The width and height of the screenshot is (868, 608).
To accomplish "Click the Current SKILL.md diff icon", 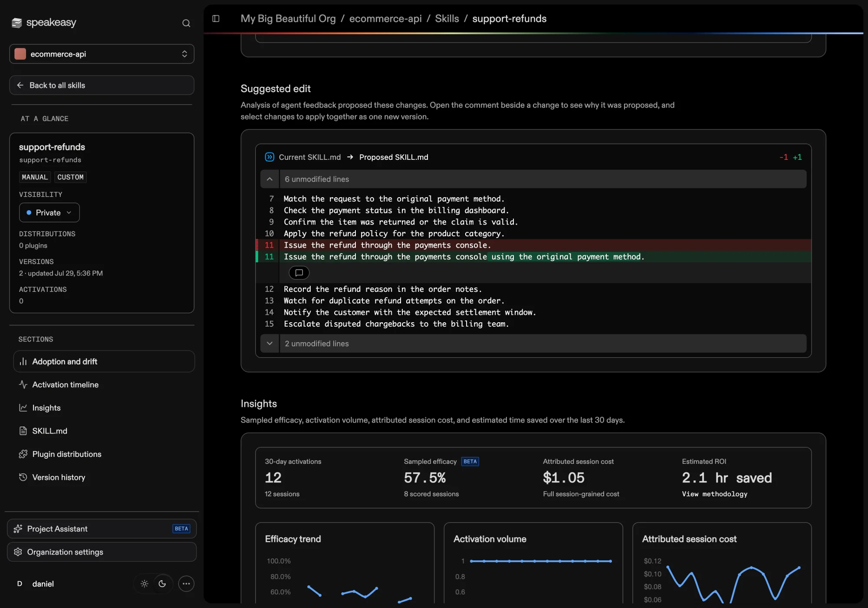I will point(270,157).
